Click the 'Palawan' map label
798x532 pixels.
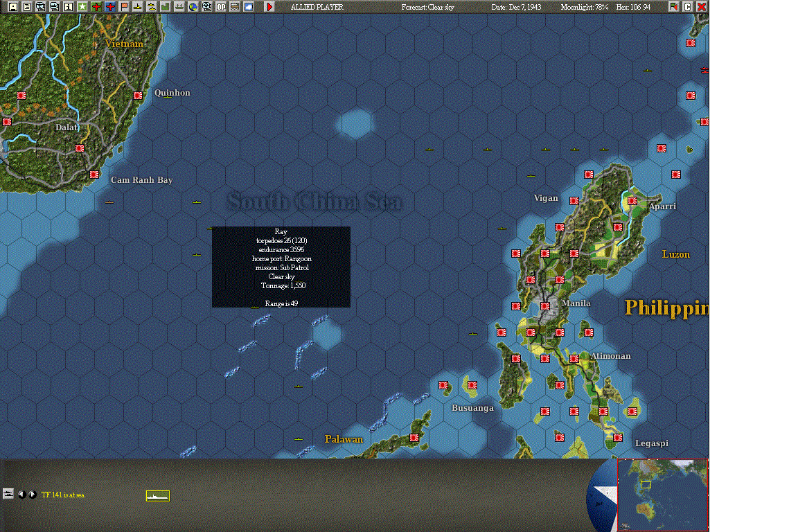click(x=344, y=439)
